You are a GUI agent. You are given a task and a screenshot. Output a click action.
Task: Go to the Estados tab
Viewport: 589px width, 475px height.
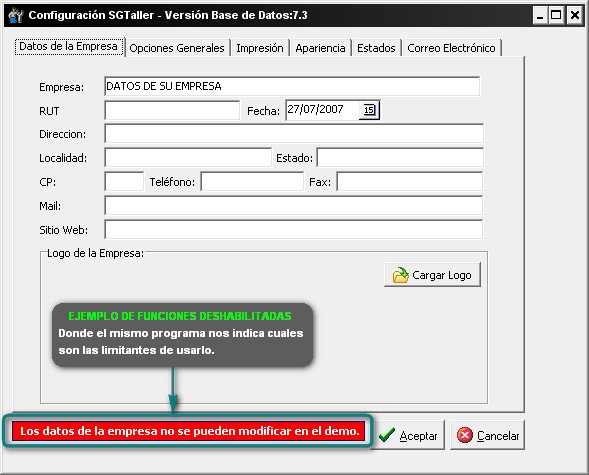point(376,48)
